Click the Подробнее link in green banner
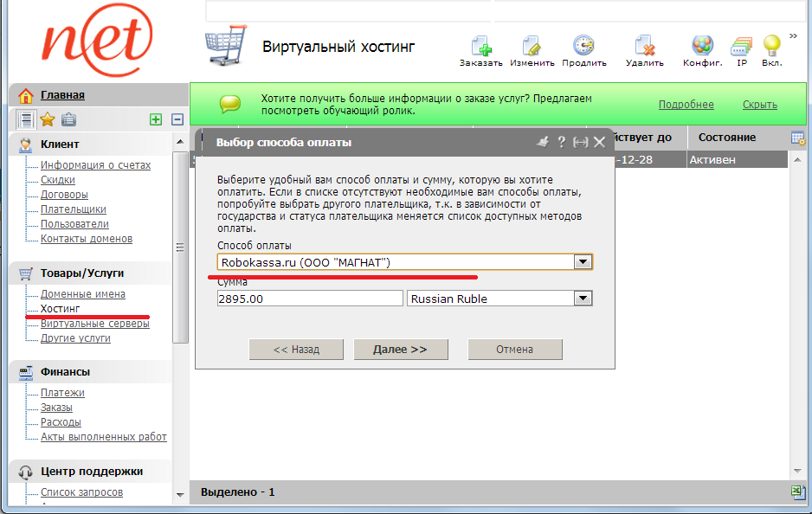 pyautogui.click(x=686, y=105)
